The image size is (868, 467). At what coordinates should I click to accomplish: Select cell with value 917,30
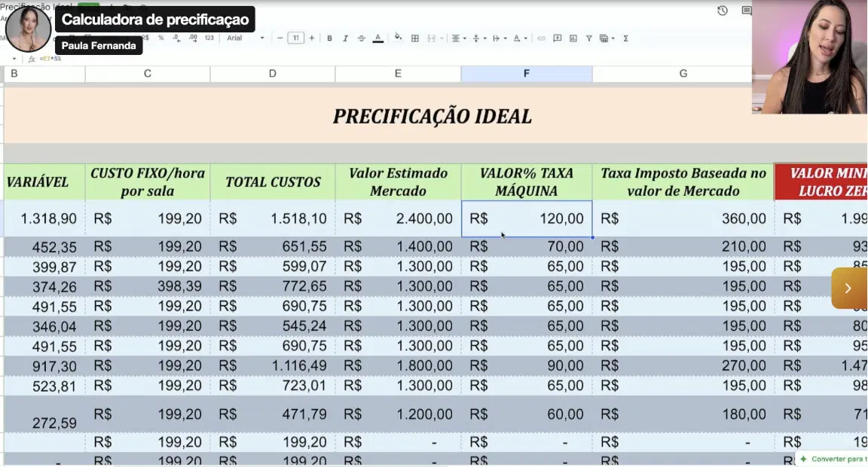point(44,366)
